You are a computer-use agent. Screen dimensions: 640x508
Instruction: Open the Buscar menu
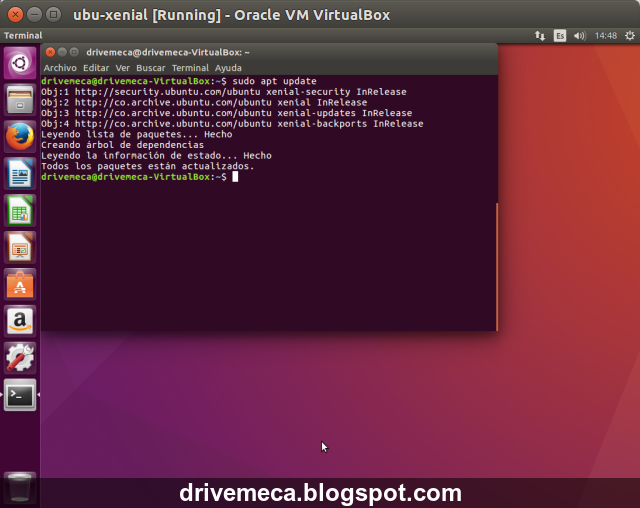[151, 68]
